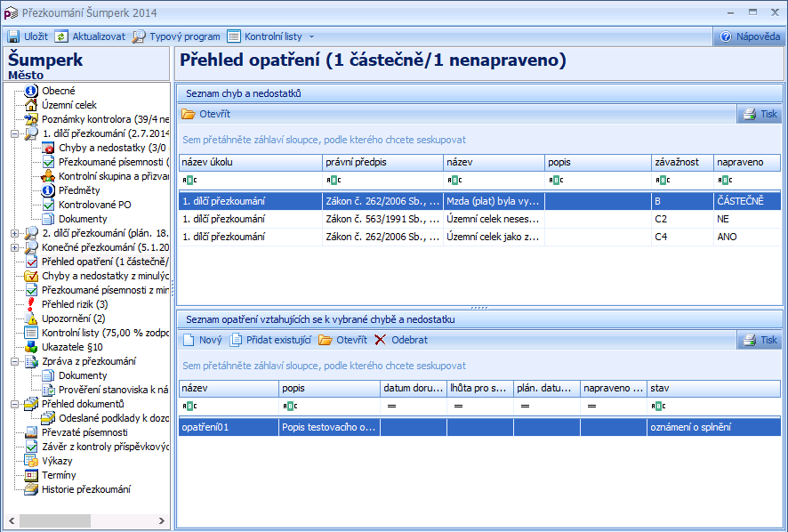Expand the 2. dílčí přezkoumání tree node
The image size is (788, 532).
(x=14, y=233)
